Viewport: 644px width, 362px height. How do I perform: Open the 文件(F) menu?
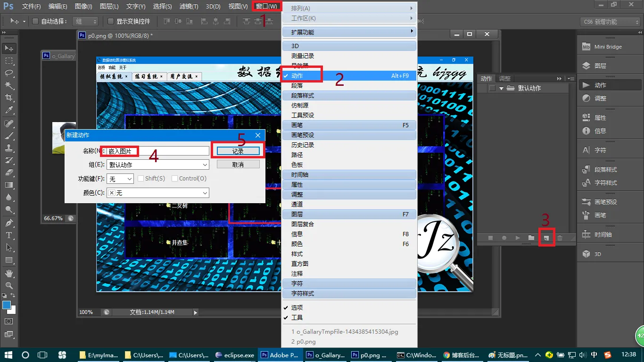point(32,6)
